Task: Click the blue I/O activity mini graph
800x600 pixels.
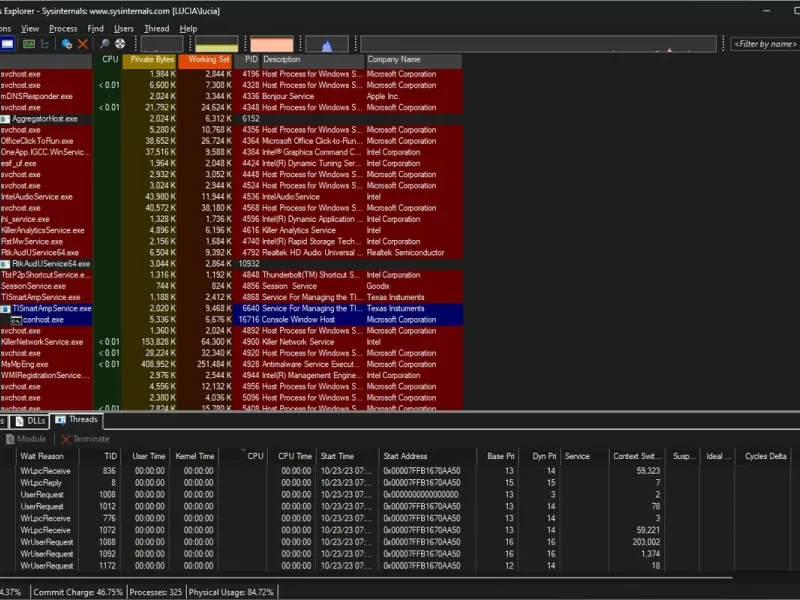Action: point(327,44)
